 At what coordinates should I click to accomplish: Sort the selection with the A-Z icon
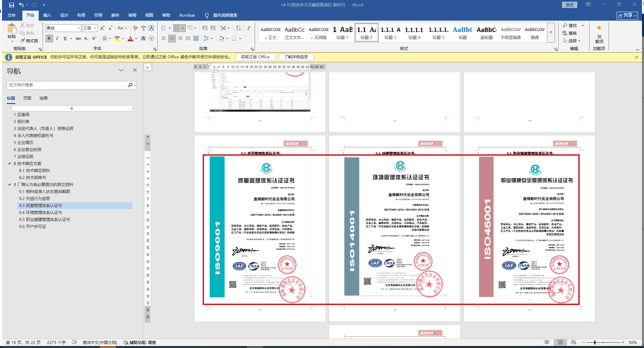[238, 28]
